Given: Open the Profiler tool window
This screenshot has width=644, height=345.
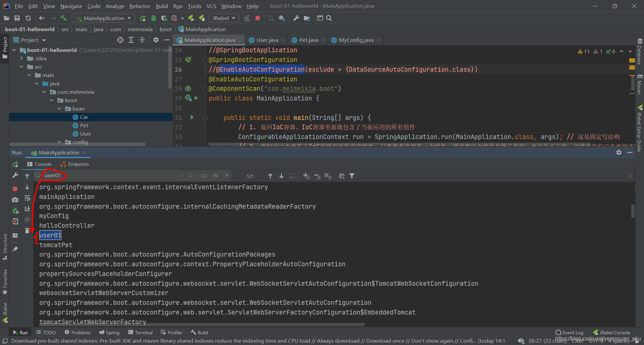Looking at the screenshot, I should [171, 332].
